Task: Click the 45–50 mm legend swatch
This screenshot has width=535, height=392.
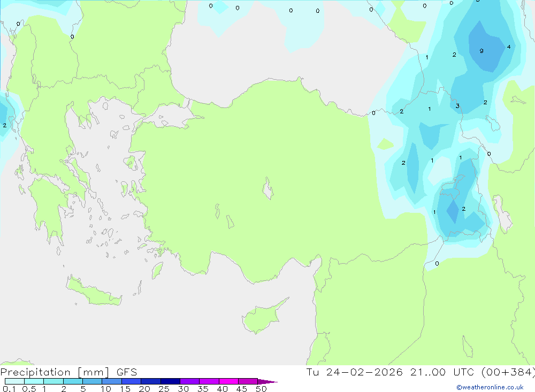Action: click(x=248, y=381)
